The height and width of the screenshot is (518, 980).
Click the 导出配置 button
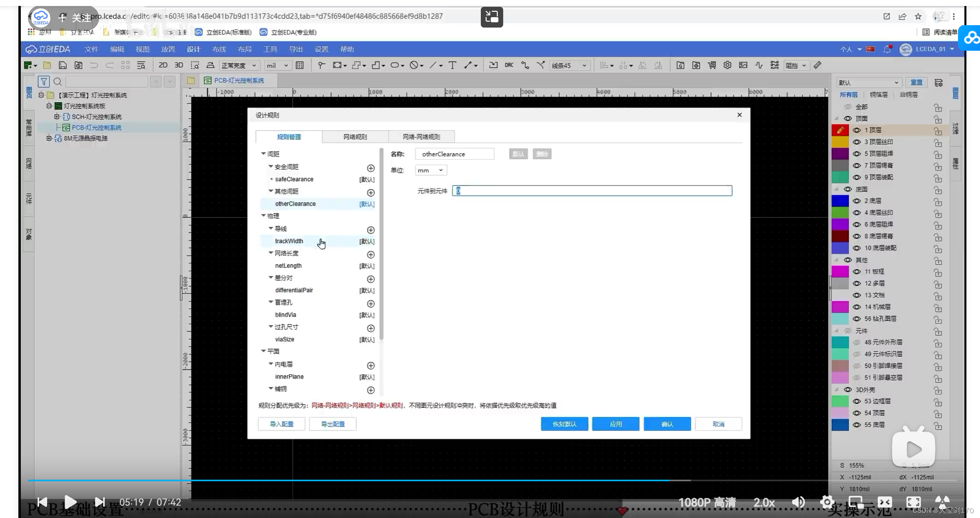333,424
